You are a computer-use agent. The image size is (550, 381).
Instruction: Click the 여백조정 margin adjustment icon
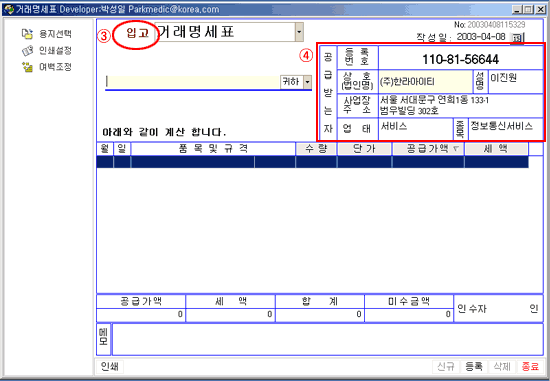[27, 67]
